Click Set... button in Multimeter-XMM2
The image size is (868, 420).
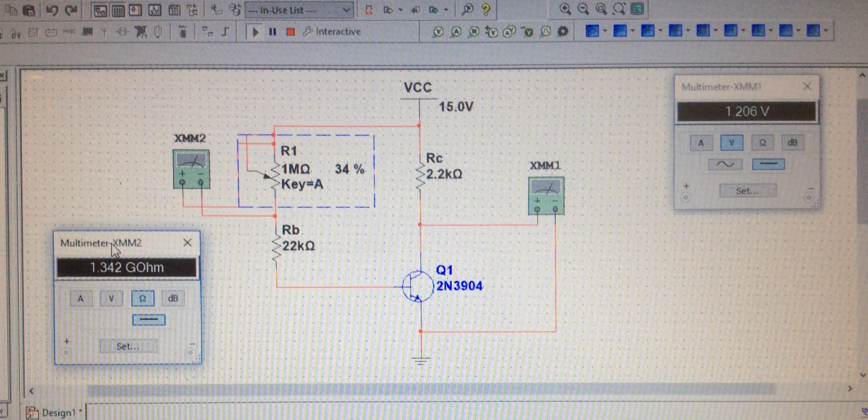[x=128, y=346]
